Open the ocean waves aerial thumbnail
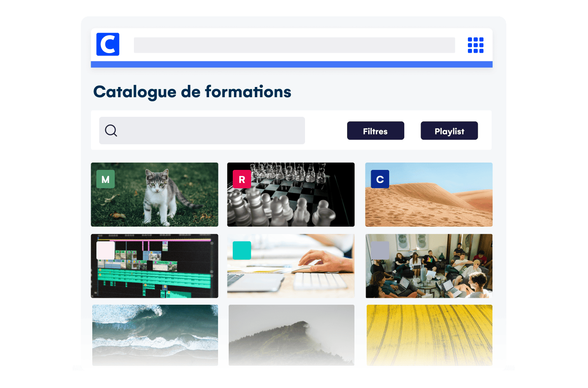This screenshot has width=588, height=388. coord(155,335)
